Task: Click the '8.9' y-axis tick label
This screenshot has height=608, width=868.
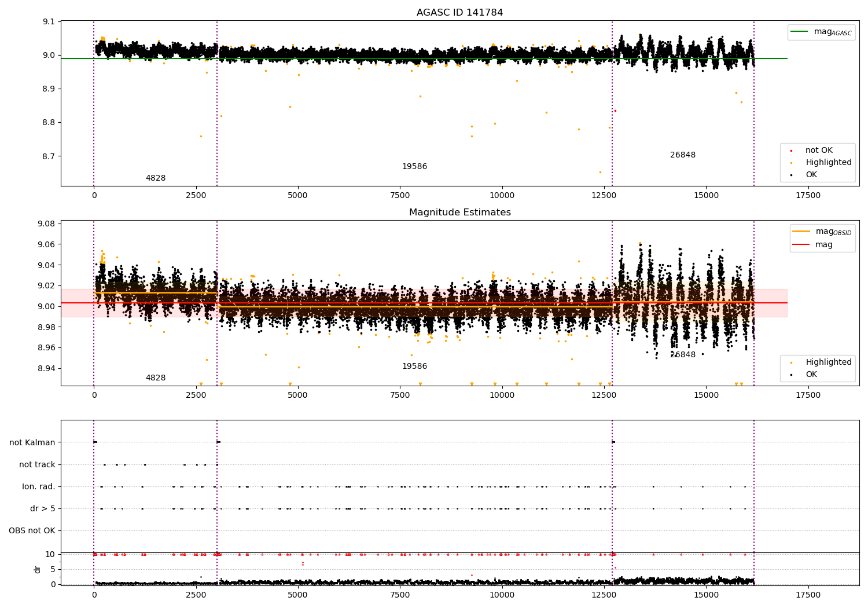Action: click(49, 89)
